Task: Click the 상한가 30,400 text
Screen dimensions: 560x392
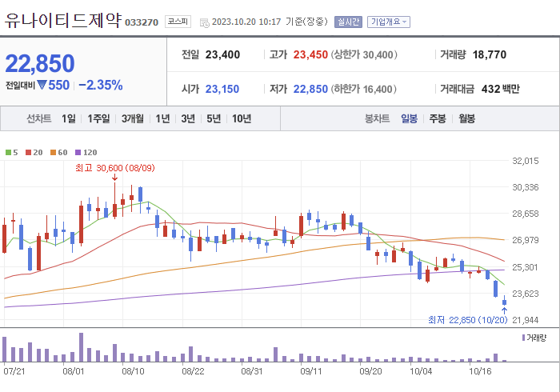Action: click(x=364, y=54)
